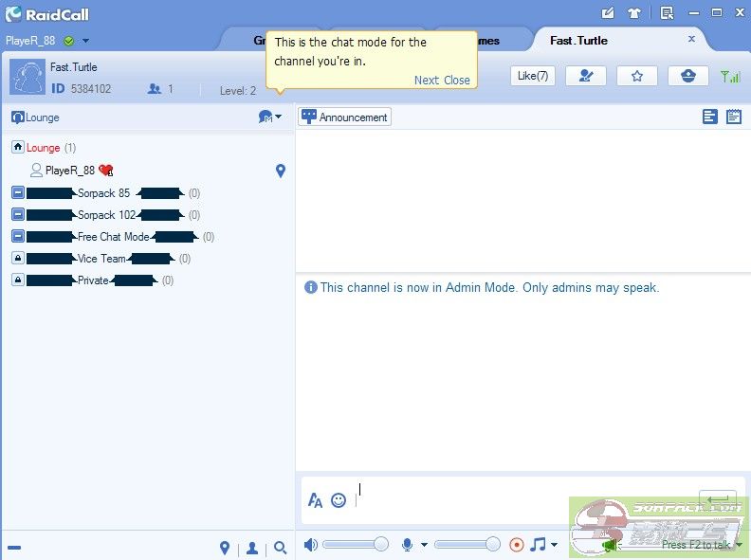The image size is (751, 560).
Task: Select the Sorpack 85 channel
Action: [104, 193]
